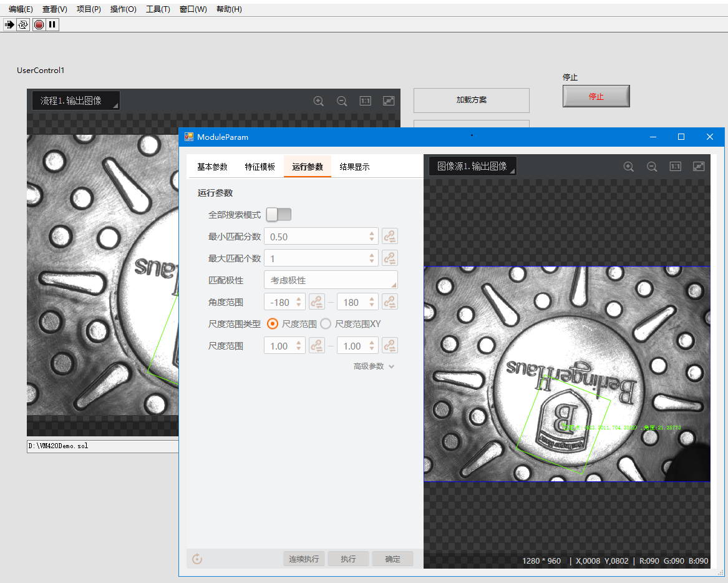Zoom out on 图像源1 image viewer

coord(652,166)
